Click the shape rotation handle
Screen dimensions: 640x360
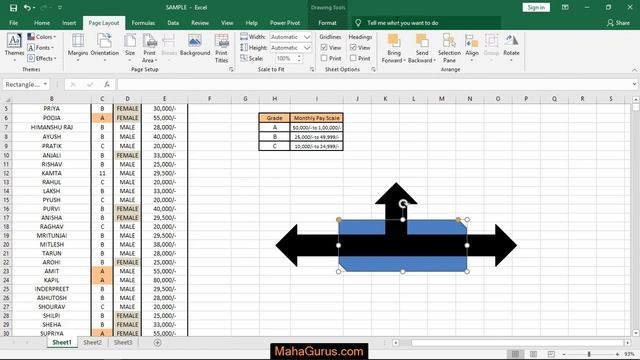[403, 203]
